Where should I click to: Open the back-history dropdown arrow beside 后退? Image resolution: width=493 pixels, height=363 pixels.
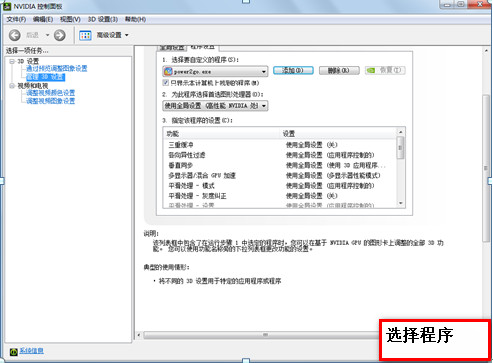(47, 35)
